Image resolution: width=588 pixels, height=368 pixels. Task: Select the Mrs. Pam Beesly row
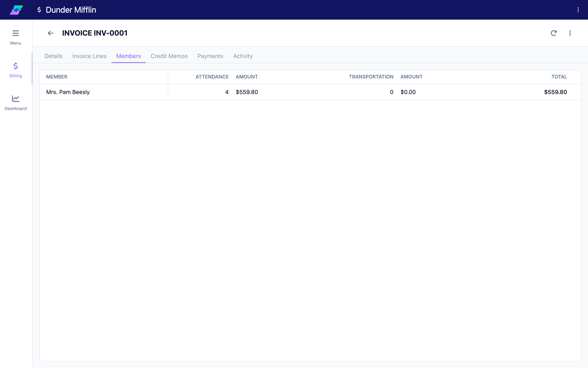[x=310, y=92]
